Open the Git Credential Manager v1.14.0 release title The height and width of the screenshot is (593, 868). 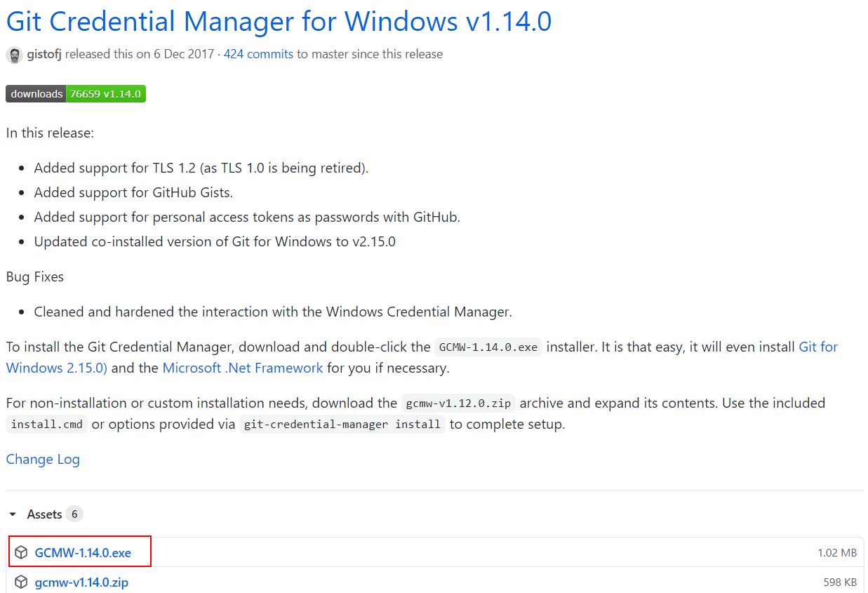[x=279, y=21]
